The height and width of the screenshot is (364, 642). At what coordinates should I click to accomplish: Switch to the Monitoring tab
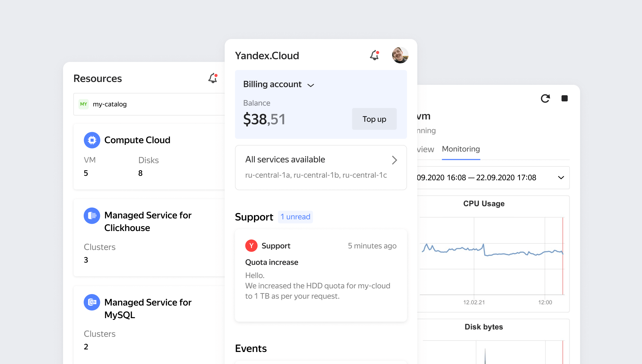[x=461, y=149]
